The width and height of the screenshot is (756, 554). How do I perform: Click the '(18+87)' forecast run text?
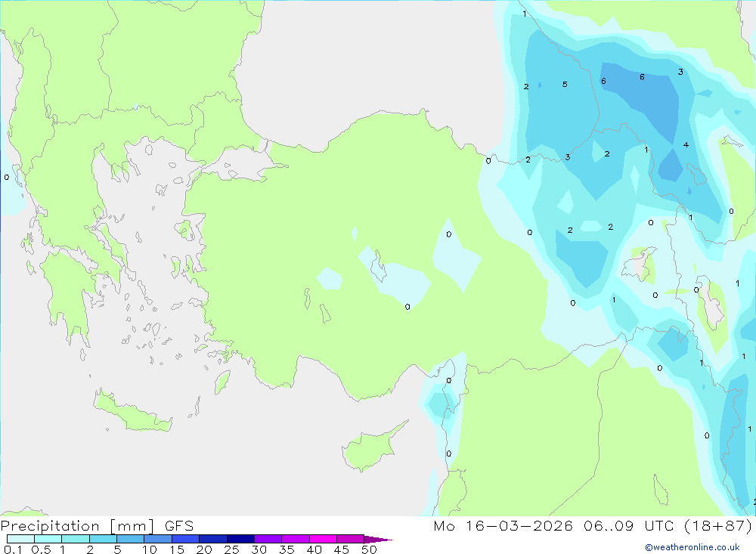[718, 526]
